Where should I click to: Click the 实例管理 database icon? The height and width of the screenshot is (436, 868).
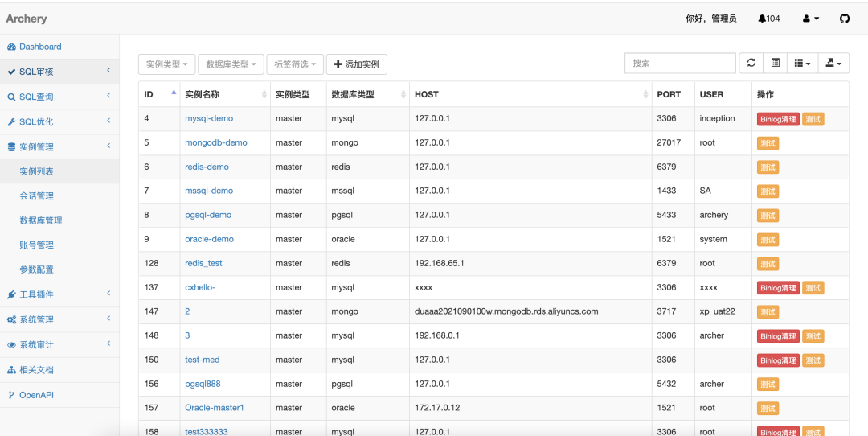[x=11, y=147]
